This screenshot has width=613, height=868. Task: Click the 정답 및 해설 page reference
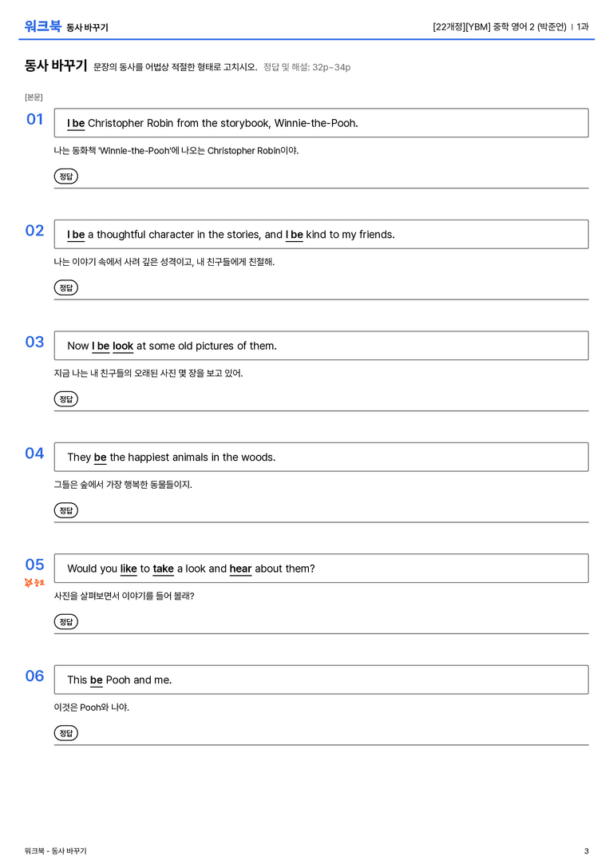[x=307, y=67]
